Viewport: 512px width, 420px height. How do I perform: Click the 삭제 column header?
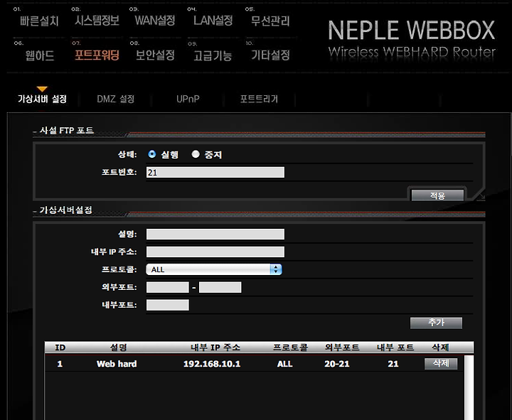[x=440, y=348]
